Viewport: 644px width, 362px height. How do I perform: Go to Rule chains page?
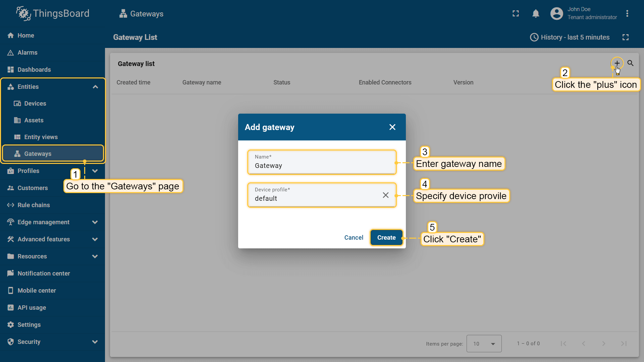[34, 205]
